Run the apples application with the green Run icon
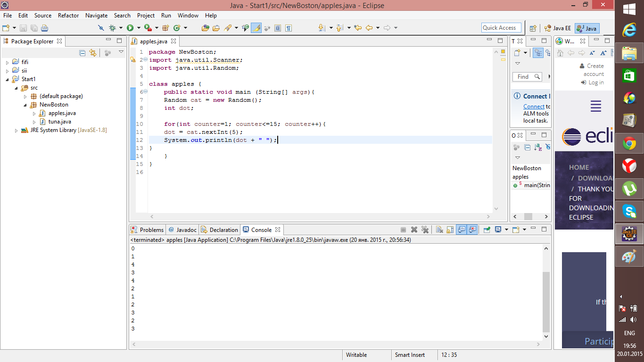Viewport: 644px width, 362px height. pos(130,28)
